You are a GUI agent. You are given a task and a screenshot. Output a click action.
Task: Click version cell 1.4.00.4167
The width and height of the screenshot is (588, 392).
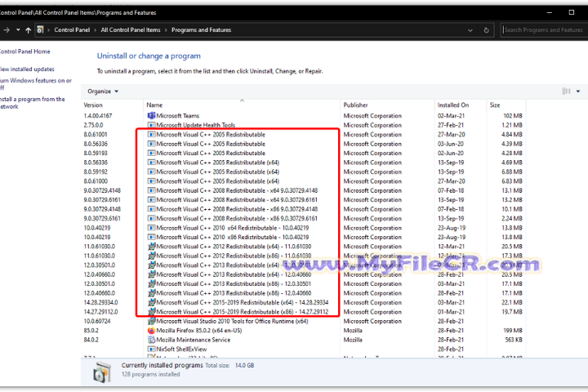coord(98,115)
